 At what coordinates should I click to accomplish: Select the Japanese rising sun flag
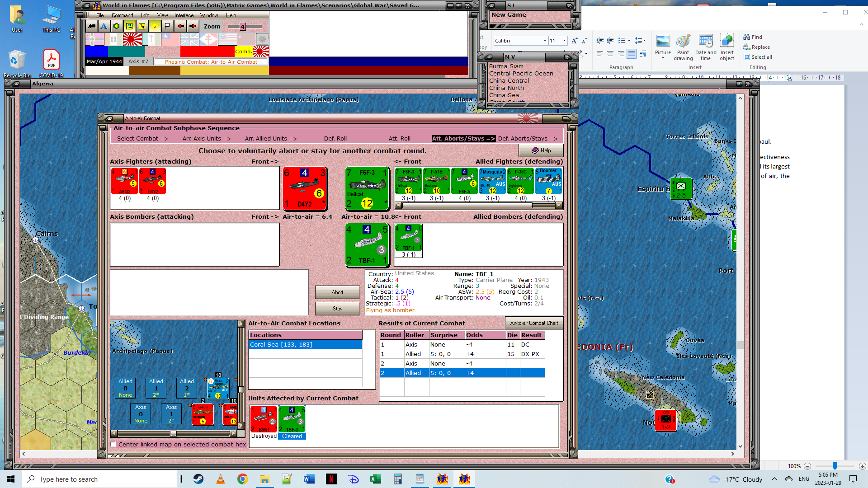tap(132, 39)
